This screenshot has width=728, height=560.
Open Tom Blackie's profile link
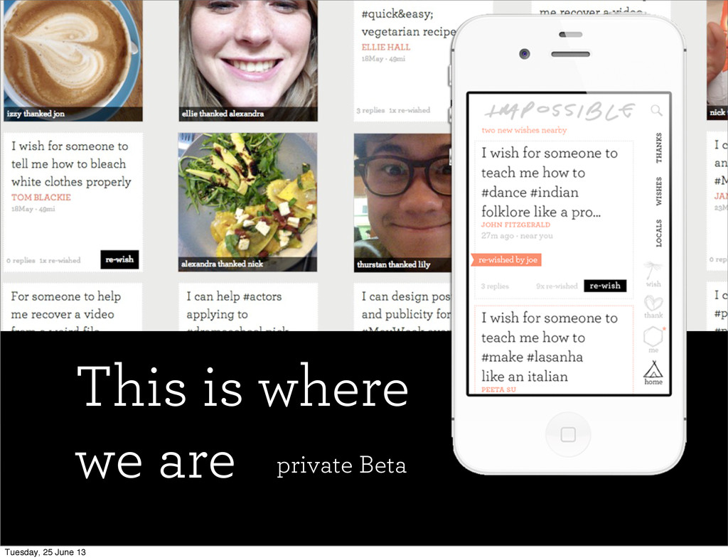(x=41, y=197)
